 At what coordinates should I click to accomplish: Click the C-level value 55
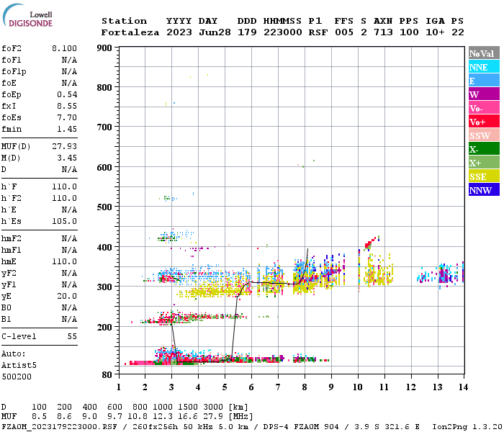tap(72, 336)
